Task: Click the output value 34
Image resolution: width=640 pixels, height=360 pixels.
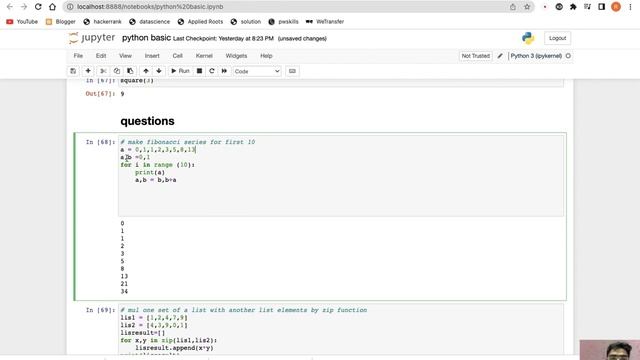Action: click(124, 291)
